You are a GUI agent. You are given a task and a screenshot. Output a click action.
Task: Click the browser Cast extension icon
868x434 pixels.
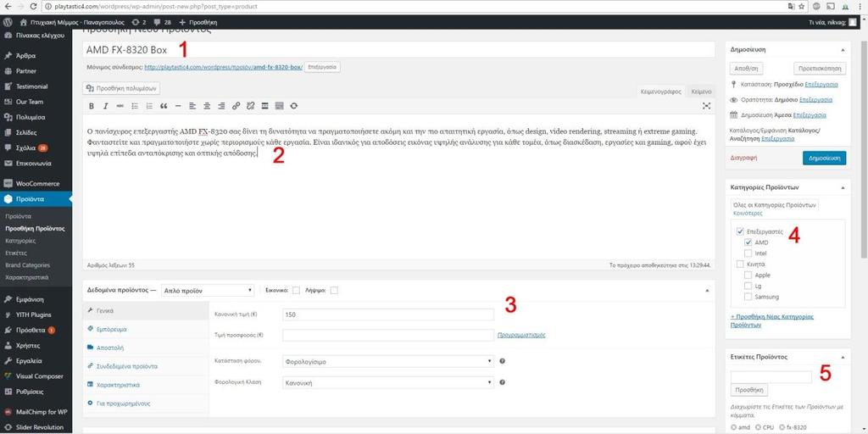point(831,7)
